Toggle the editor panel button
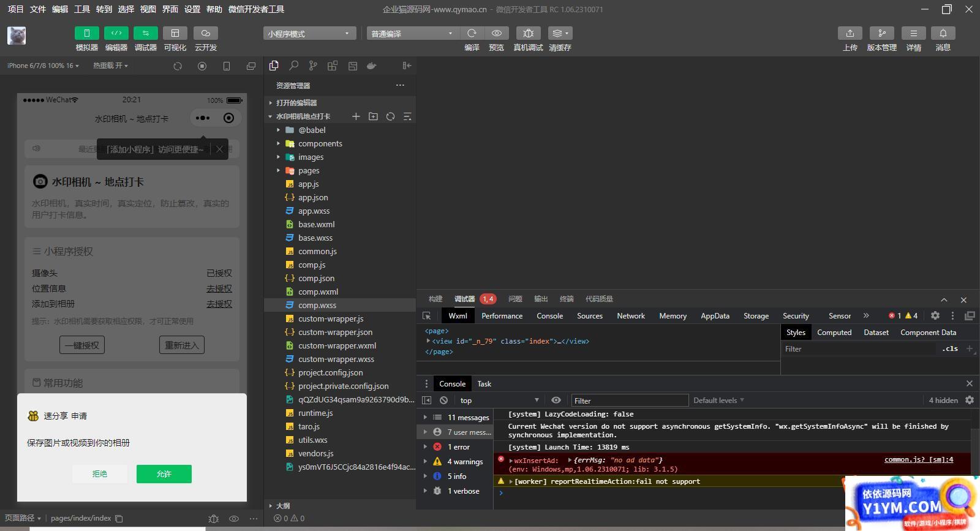Viewport: 980px width, 531px height. pyautogui.click(x=116, y=33)
